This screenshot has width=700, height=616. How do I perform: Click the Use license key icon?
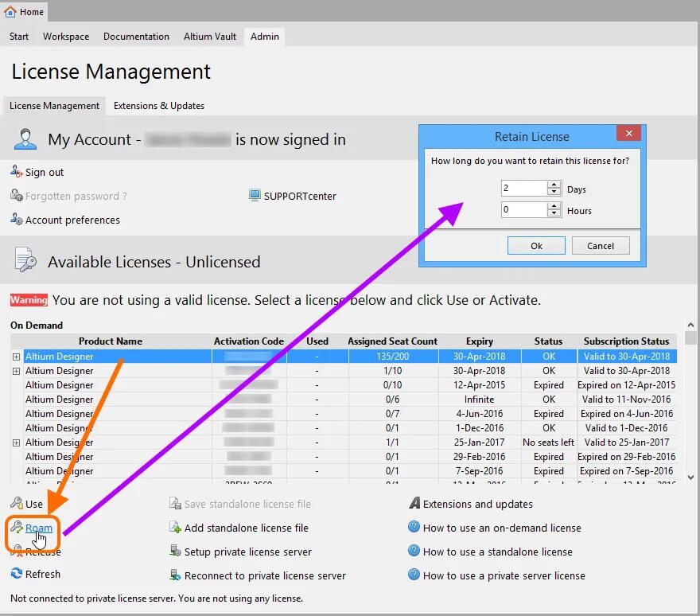click(x=17, y=503)
